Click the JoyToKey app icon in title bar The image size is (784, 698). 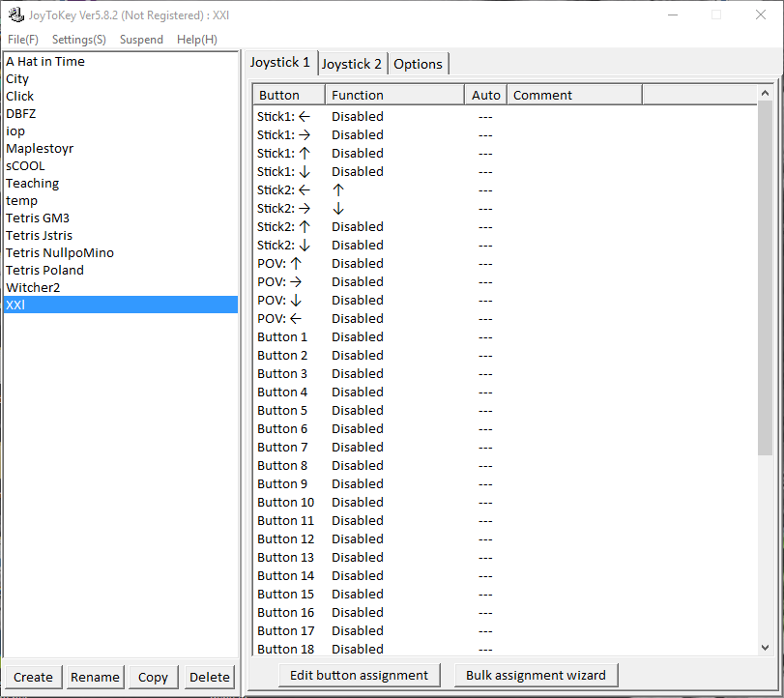16,15
